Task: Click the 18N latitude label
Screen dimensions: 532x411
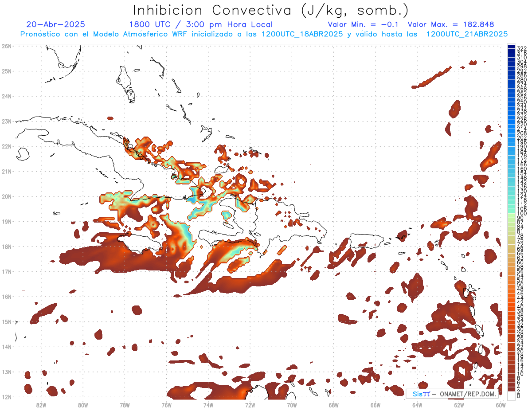Action: 7,247
